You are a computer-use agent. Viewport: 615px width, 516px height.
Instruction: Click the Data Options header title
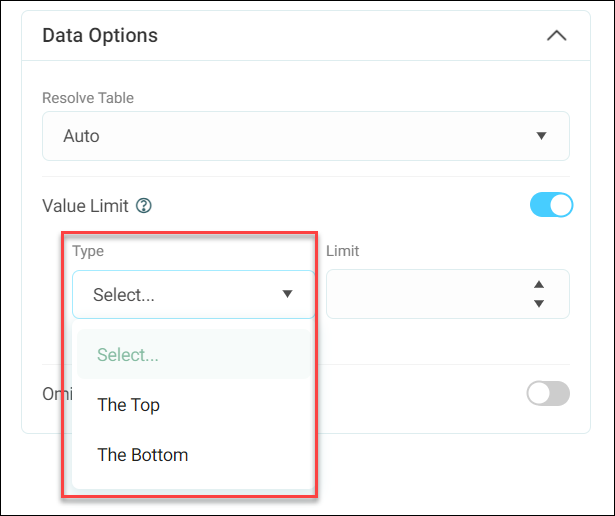[100, 36]
